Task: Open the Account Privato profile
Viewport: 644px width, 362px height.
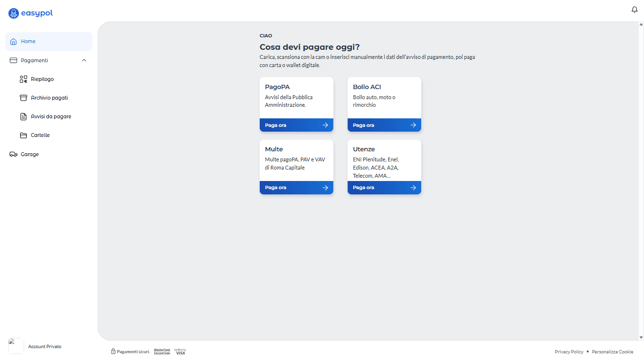Action: (45, 347)
